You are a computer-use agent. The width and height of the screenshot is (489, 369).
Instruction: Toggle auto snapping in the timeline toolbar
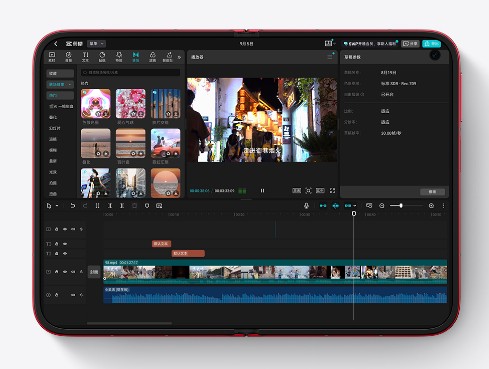pyautogui.click(x=335, y=206)
